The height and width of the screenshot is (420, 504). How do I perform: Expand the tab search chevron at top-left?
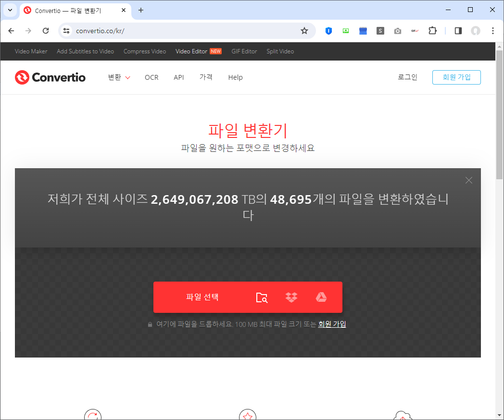(10, 10)
